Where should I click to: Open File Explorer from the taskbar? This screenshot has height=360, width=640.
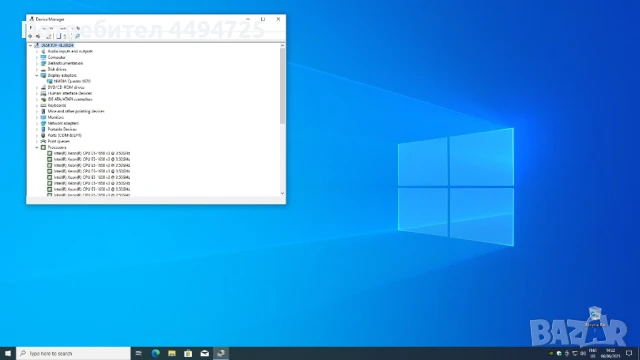tap(172, 353)
